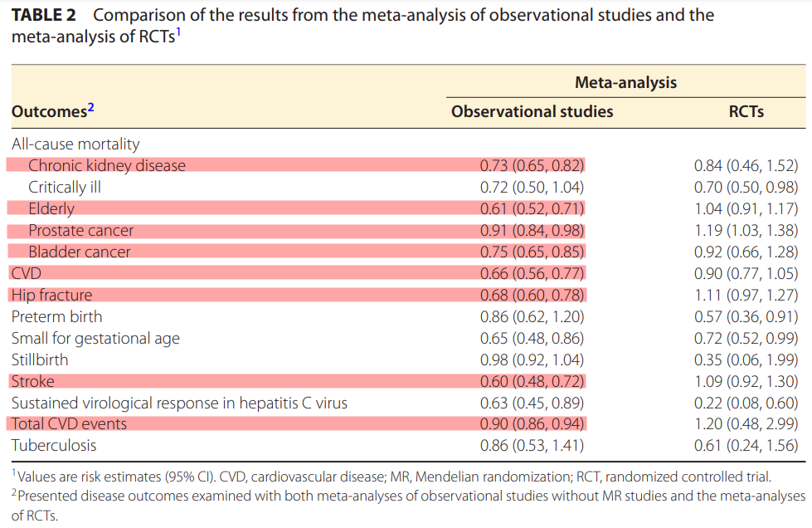Viewport: 812px width, 528px height.
Task: Click the Prostate cancer row label
Action: pyautogui.click(x=80, y=230)
